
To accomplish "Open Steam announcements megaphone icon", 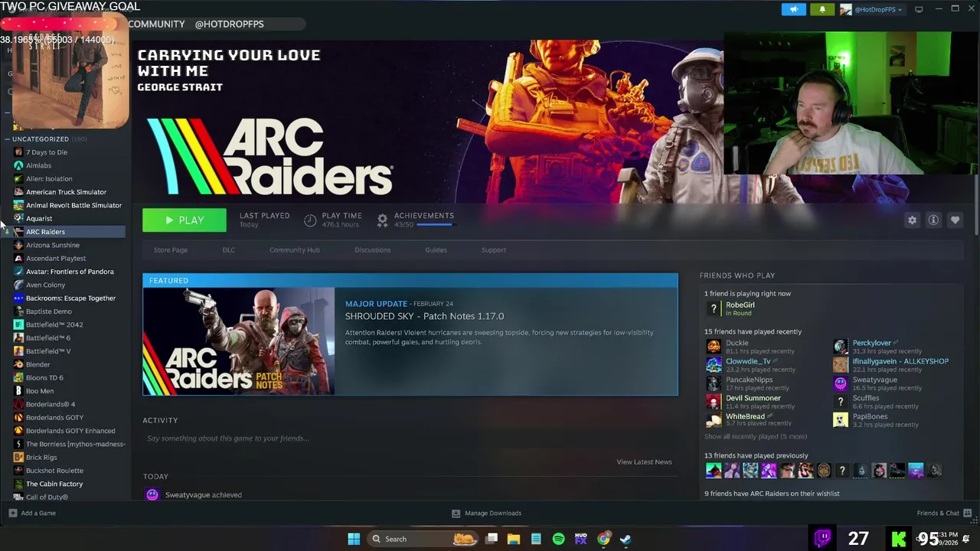I will 794,9.
